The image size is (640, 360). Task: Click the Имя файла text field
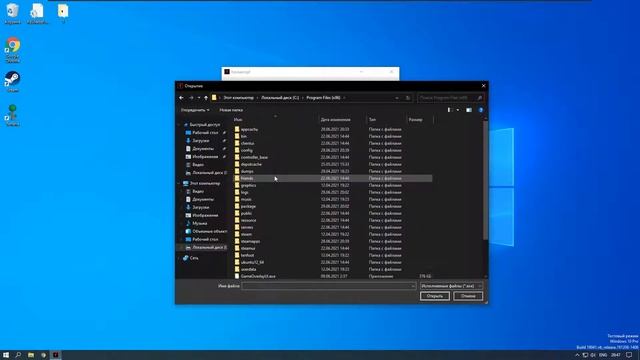pos(329,286)
